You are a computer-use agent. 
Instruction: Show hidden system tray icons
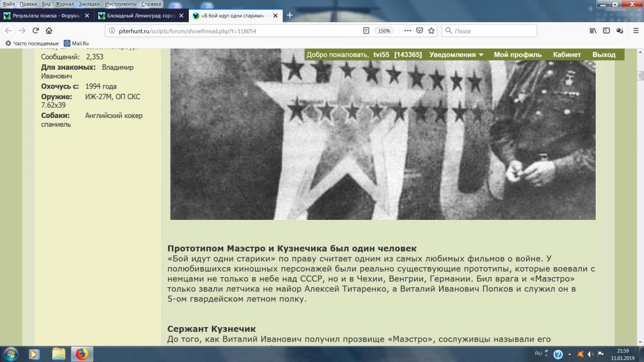pos(570,354)
